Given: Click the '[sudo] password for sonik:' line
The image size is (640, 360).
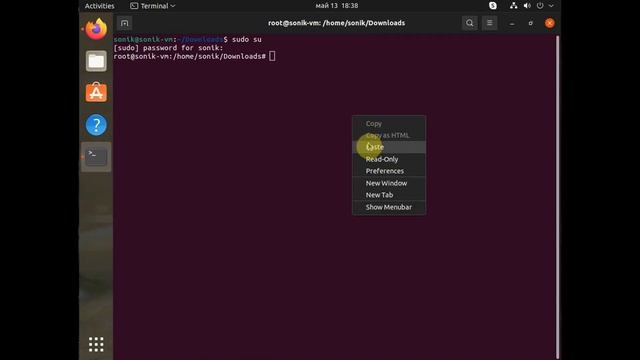Looking at the screenshot, I should click(x=169, y=48).
